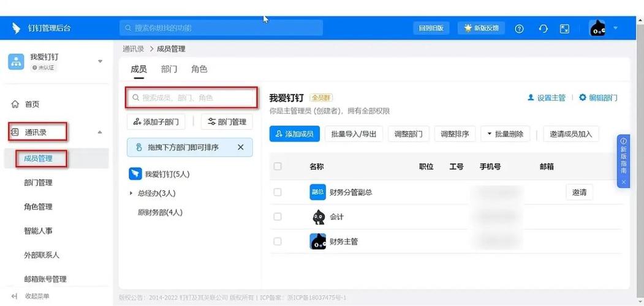Expand dropdown arrow beside user avatar
The width and height of the screenshot is (644, 306).
pyautogui.click(x=616, y=28)
